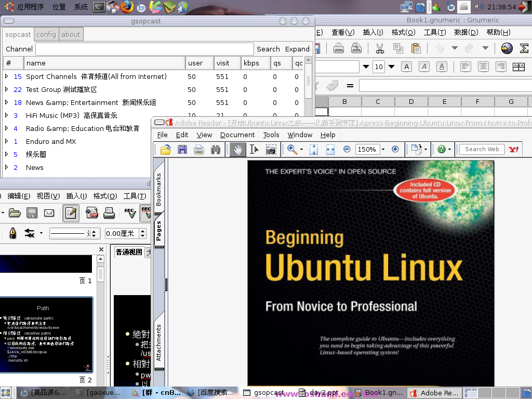Toggle left alignment in Gnumeric
The height and width of the screenshot is (399, 532).
click(465, 66)
